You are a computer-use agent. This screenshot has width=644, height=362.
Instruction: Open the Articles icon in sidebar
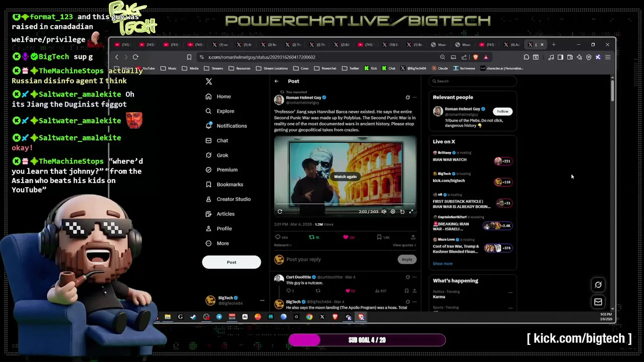coord(208,214)
